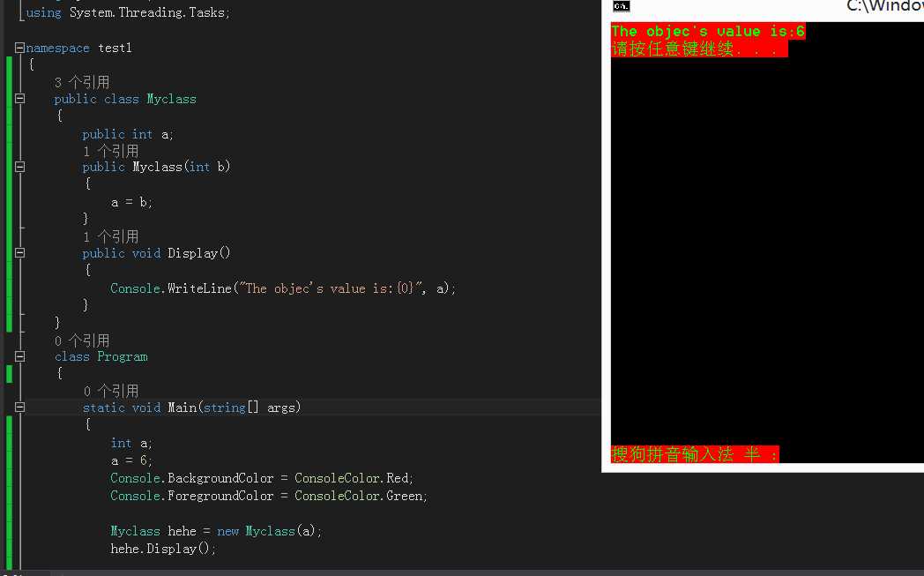Click console prompt '请按任意键继续. . .'
Image resolution: width=924 pixels, height=576 pixels.
(699, 49)
